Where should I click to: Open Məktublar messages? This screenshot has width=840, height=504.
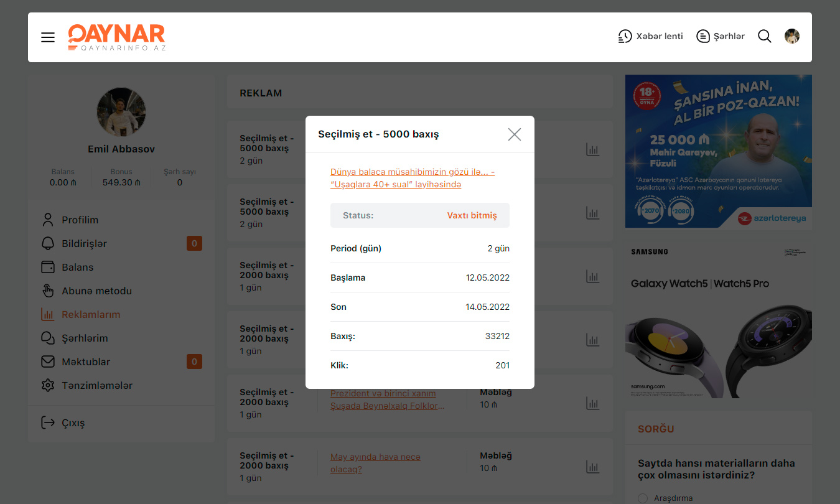point(86,362)
